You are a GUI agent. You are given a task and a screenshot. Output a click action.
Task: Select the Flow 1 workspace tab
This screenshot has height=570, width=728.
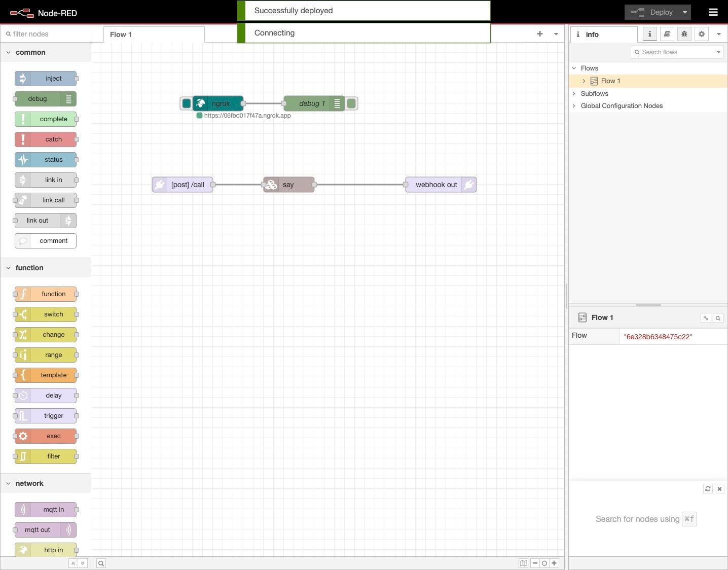[x=121, y=34]
